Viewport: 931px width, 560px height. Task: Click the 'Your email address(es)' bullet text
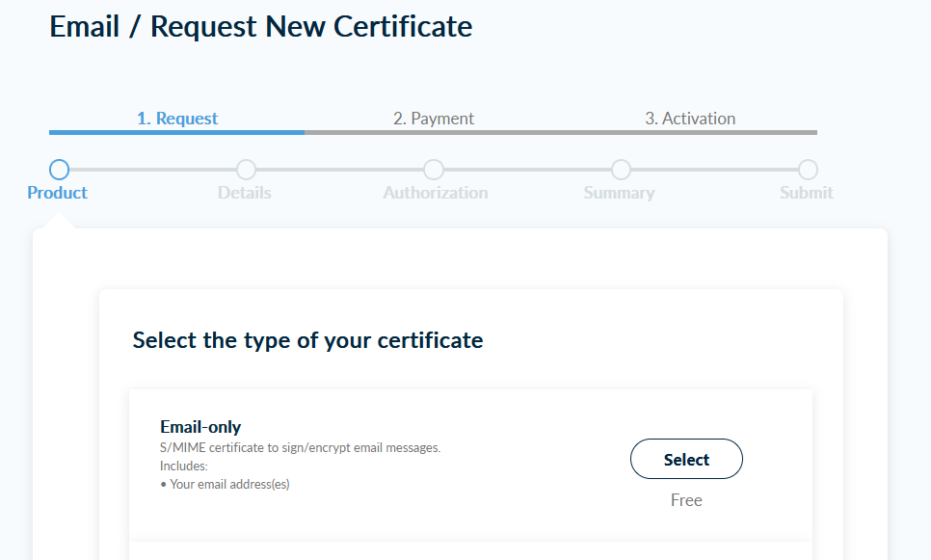tap(229, 484)
